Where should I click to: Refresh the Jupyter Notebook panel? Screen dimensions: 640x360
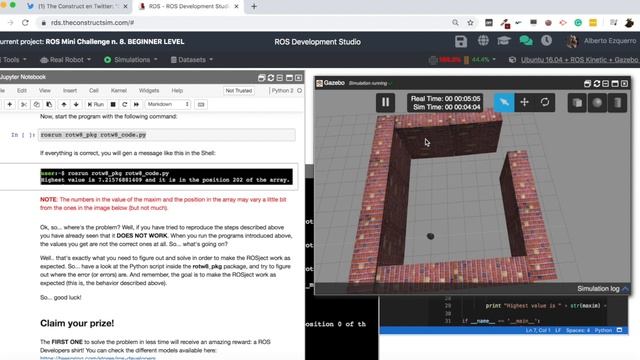click(271, 78)
